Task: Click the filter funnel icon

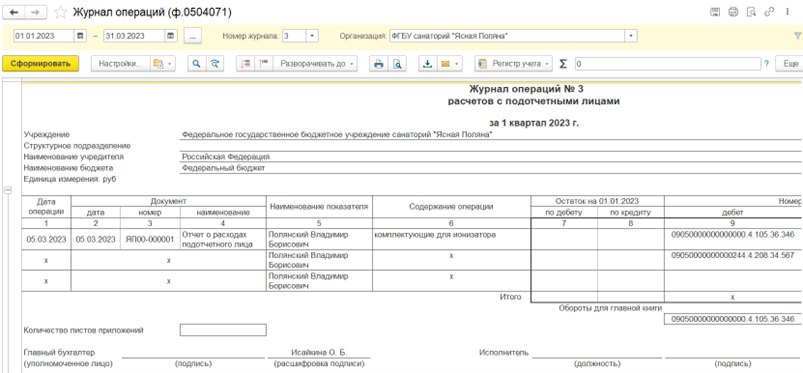Action: coord(797,36)
